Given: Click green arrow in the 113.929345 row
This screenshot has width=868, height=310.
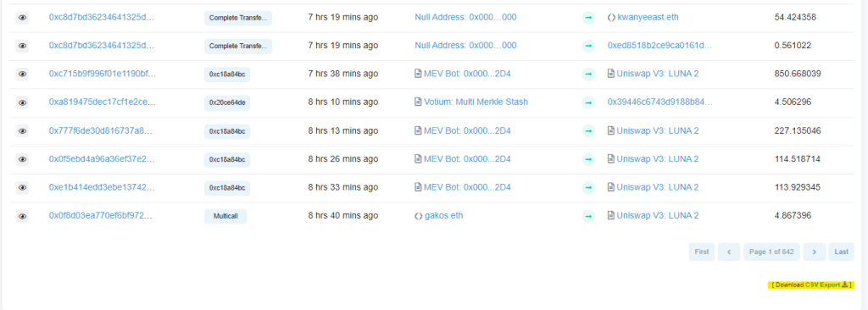Looking at the screenshot, I should [588, 188].
